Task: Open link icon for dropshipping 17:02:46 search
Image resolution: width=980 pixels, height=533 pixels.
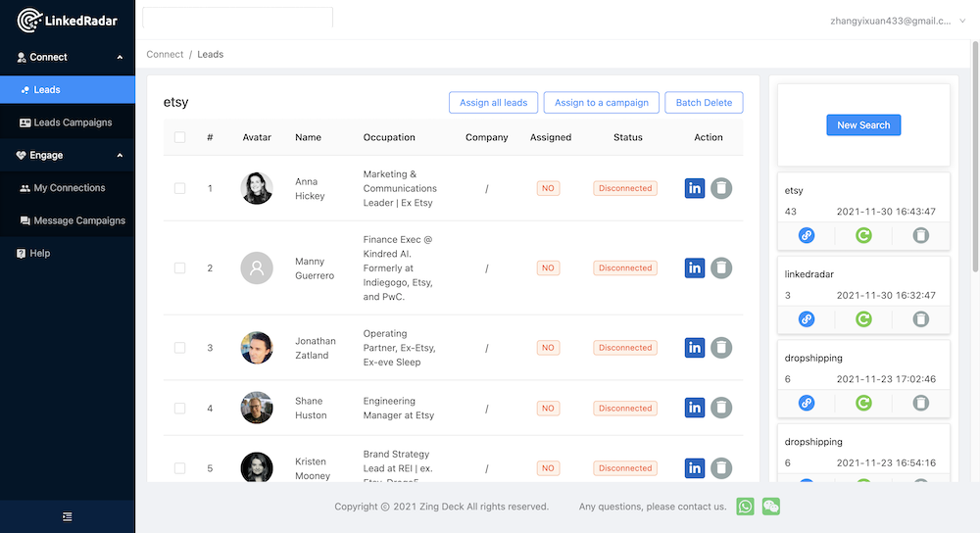Action: tap(807, 403)
